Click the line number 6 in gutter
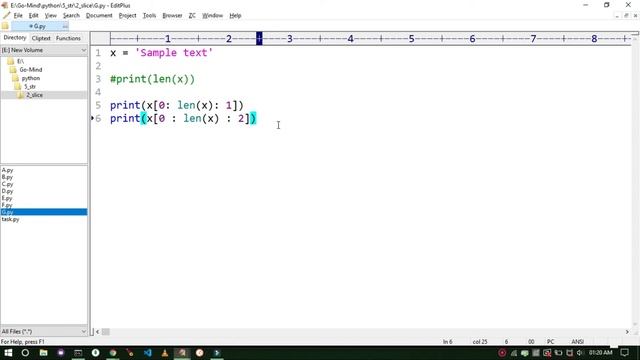Image resolution: width=640 pixels, height=360 pixels. pos(98,118)
